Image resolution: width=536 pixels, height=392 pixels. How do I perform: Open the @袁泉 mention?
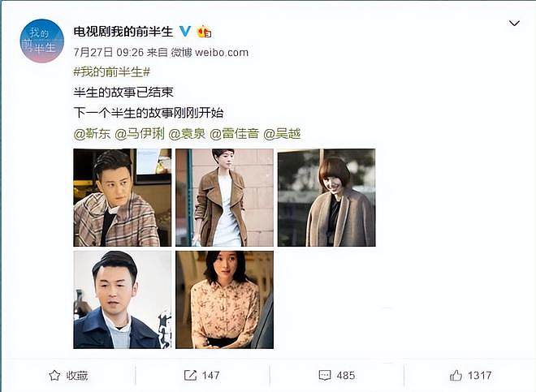pos(187,134)
